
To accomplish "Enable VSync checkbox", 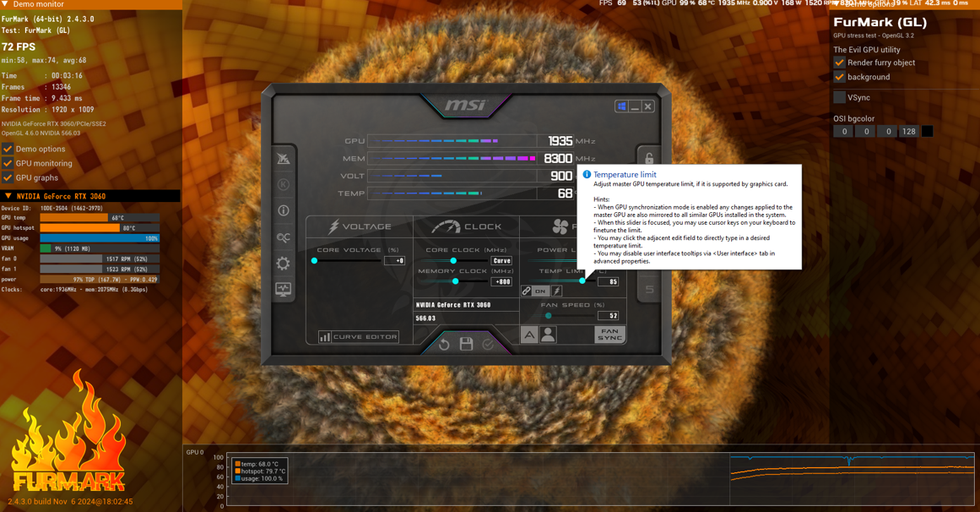I will pos(839,97).
